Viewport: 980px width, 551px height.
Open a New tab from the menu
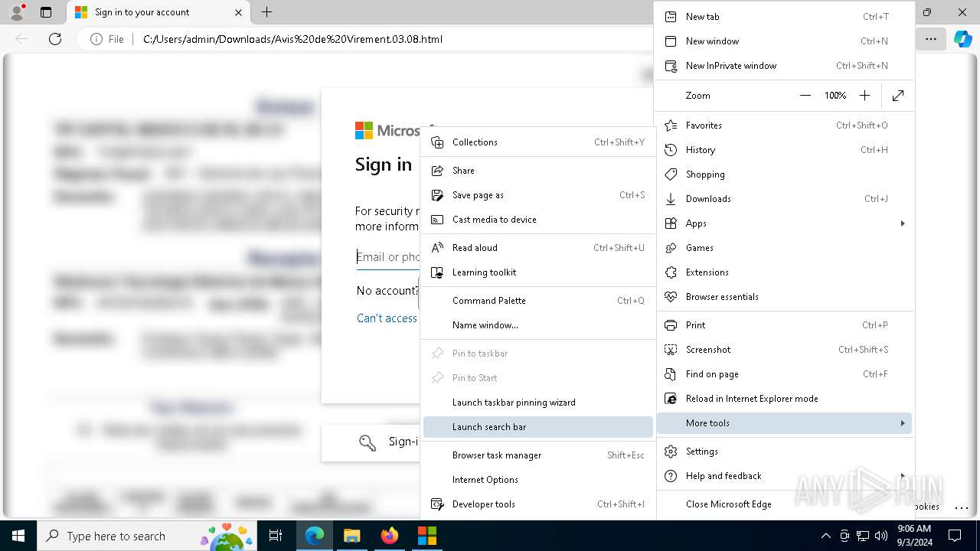coord(785,17)
